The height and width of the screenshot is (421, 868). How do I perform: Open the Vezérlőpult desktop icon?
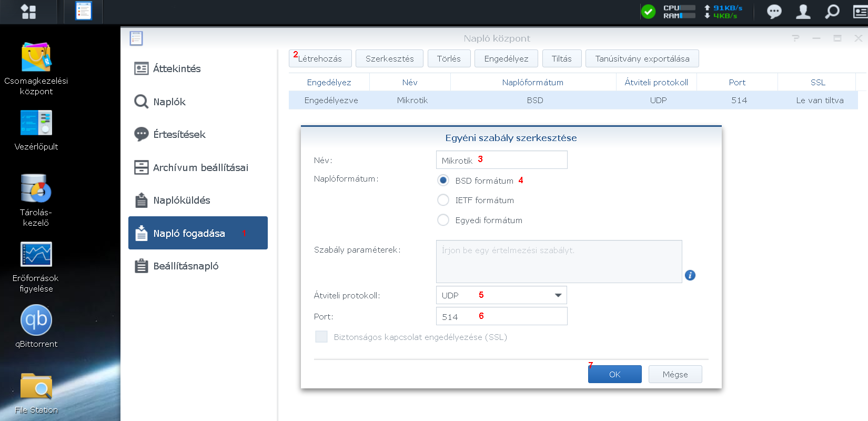tap(36, 123)
